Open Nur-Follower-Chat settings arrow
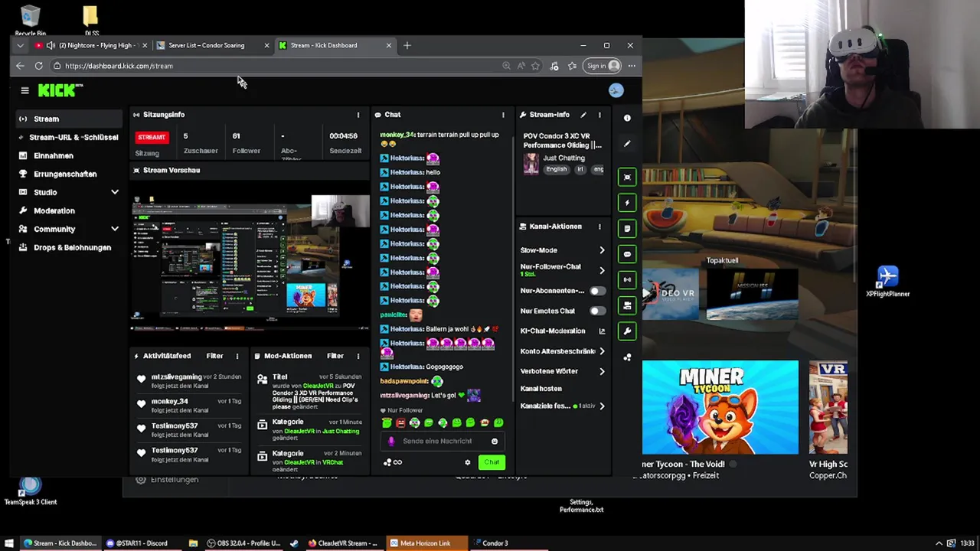Viewport: 980px width, 551px height. 602,270
